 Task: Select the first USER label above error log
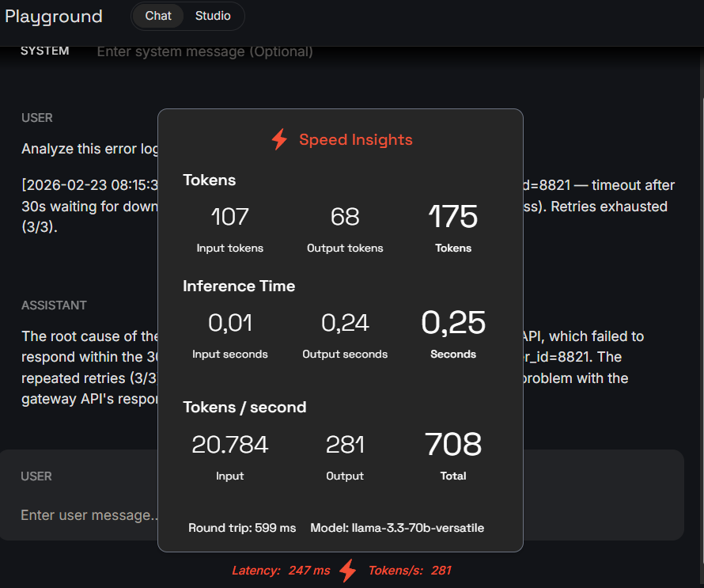pyautogui.click(x=37, y=118)
